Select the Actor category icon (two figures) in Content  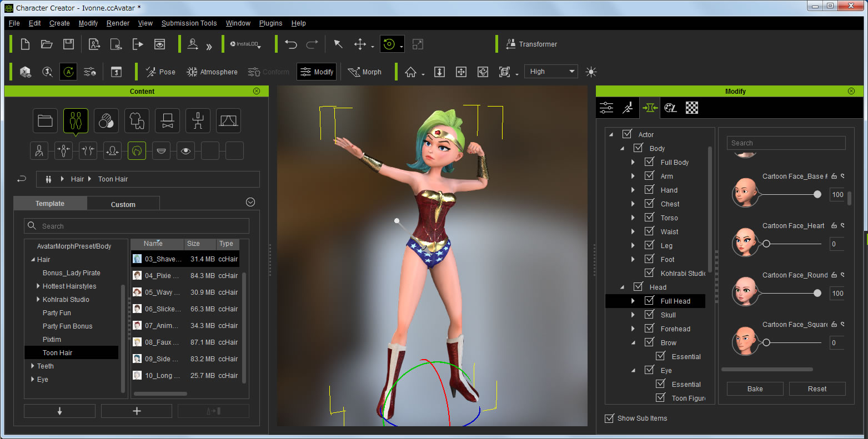coord(76,120)
